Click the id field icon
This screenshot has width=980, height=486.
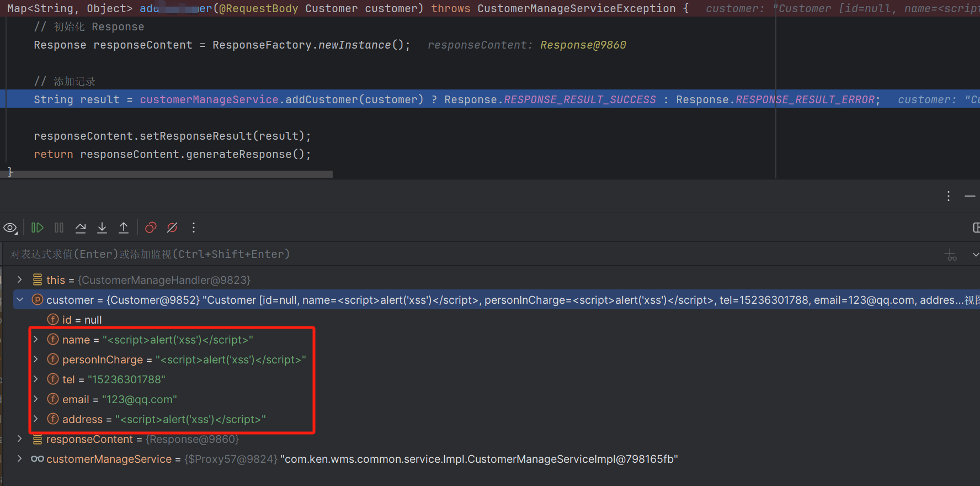click(53, 319)
